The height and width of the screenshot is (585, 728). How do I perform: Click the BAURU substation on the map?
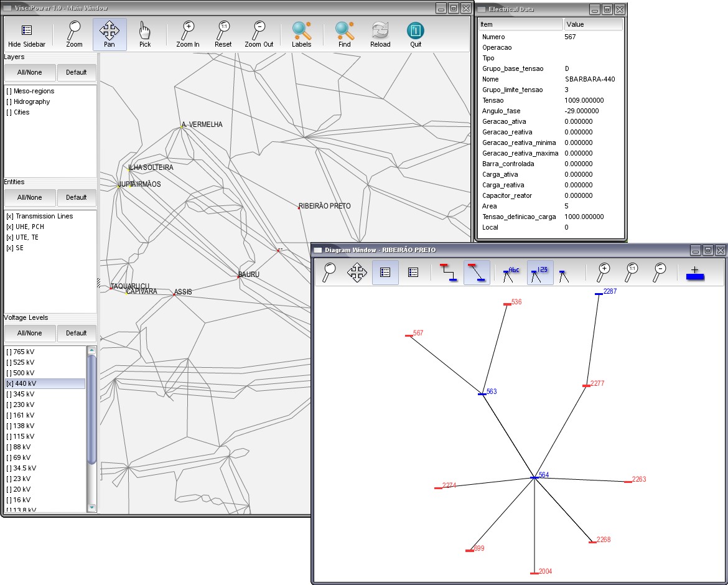click(239, 277)
